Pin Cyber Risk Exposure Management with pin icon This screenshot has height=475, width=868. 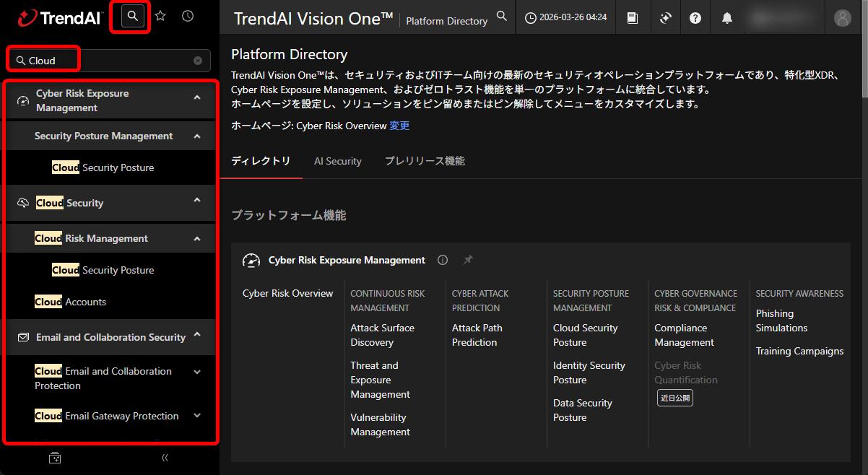(x=468, y=260)
